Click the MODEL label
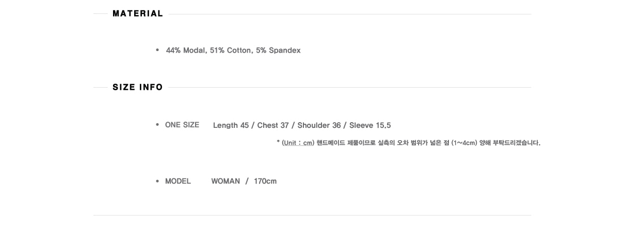Screen dimensions: 644x232 178,181
